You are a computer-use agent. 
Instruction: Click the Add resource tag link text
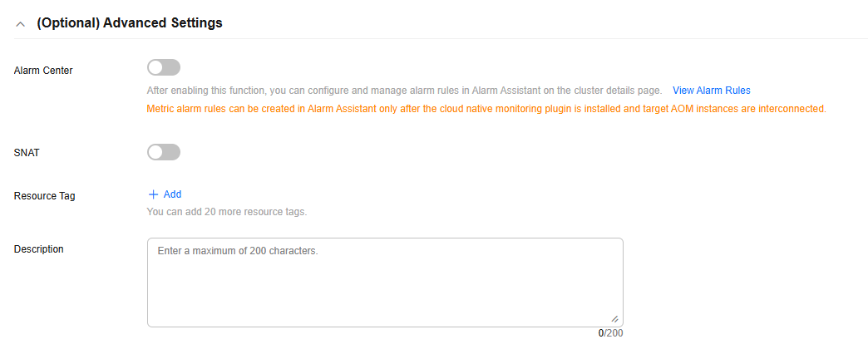[172, 194]
